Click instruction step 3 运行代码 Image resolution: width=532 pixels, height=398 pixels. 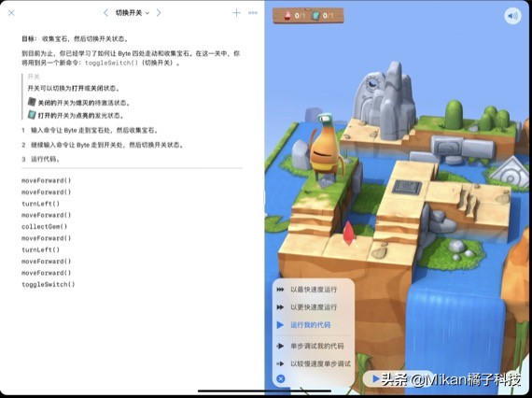tap(41, 159)
